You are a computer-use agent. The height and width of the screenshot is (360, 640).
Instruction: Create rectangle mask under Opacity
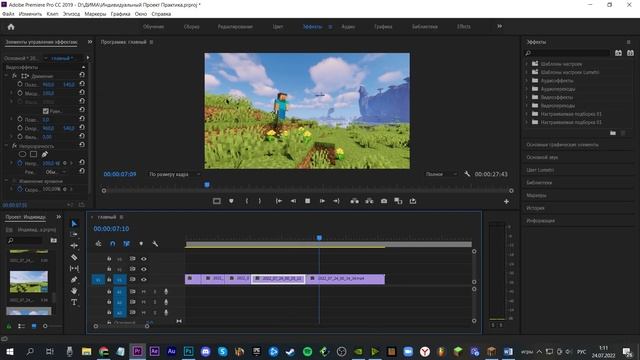[x=33, y=154]
